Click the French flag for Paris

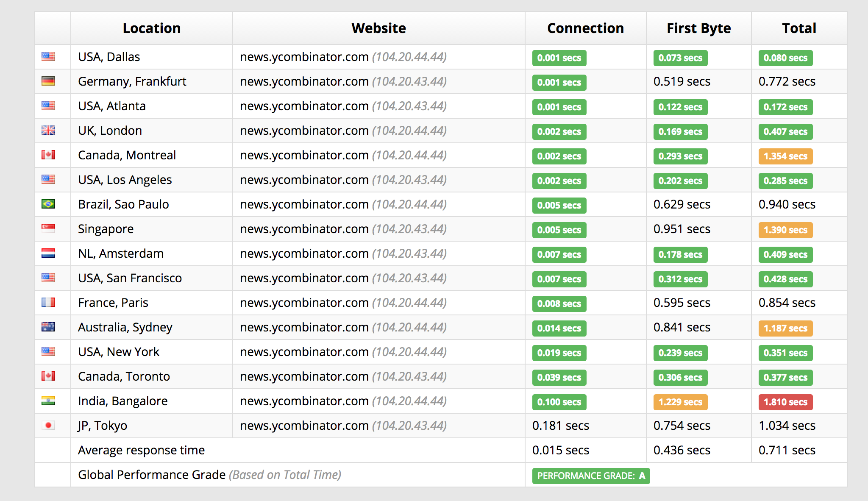[48, 302]
